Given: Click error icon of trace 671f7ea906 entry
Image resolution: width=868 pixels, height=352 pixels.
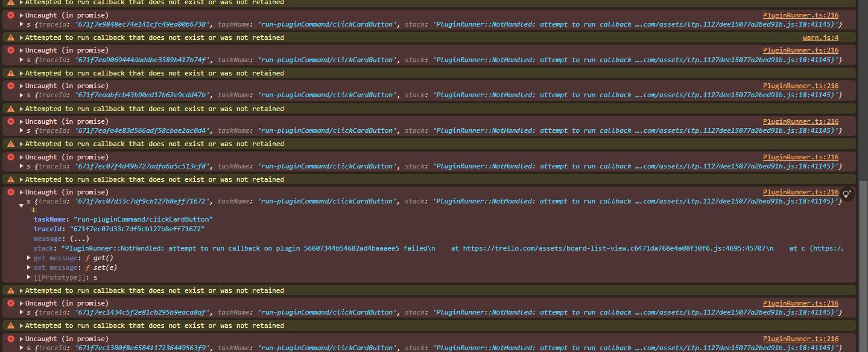Looking at the screenshot, I should coord(10,51).
